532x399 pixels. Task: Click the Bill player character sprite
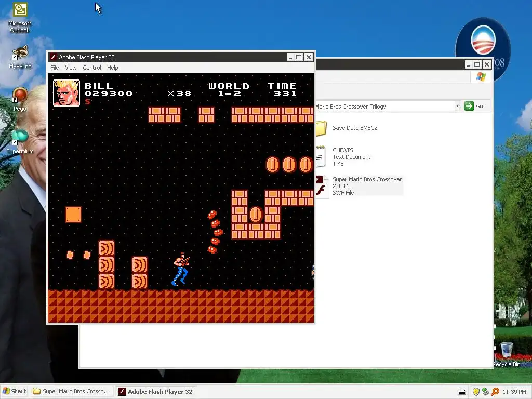(x=180, y=269)
